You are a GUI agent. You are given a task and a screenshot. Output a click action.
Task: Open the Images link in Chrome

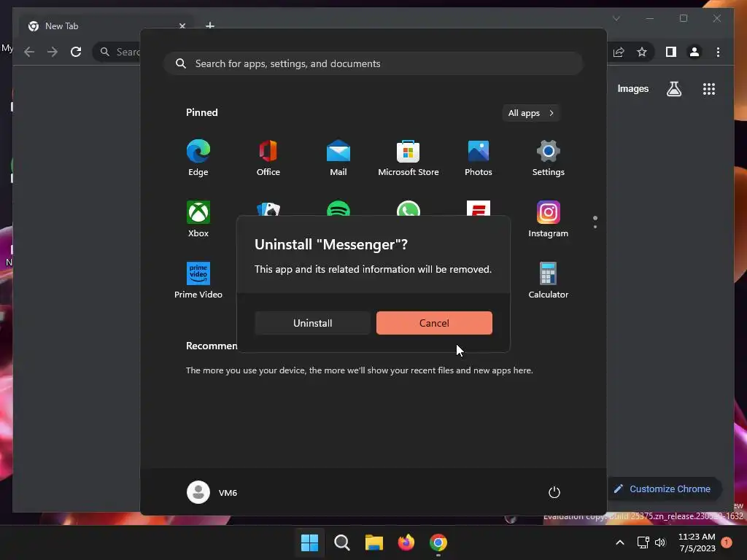[x=632, y=89]
